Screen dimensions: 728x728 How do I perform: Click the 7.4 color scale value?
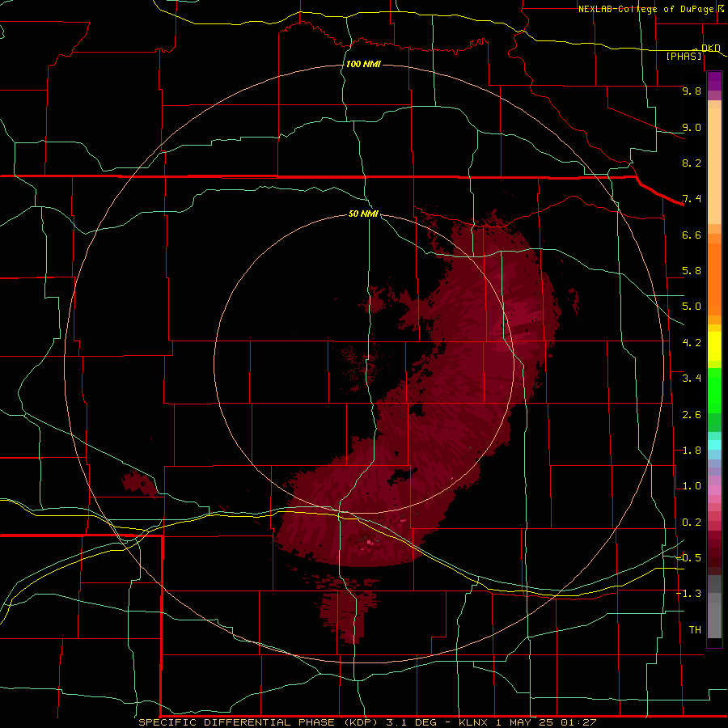pos(692,199)
